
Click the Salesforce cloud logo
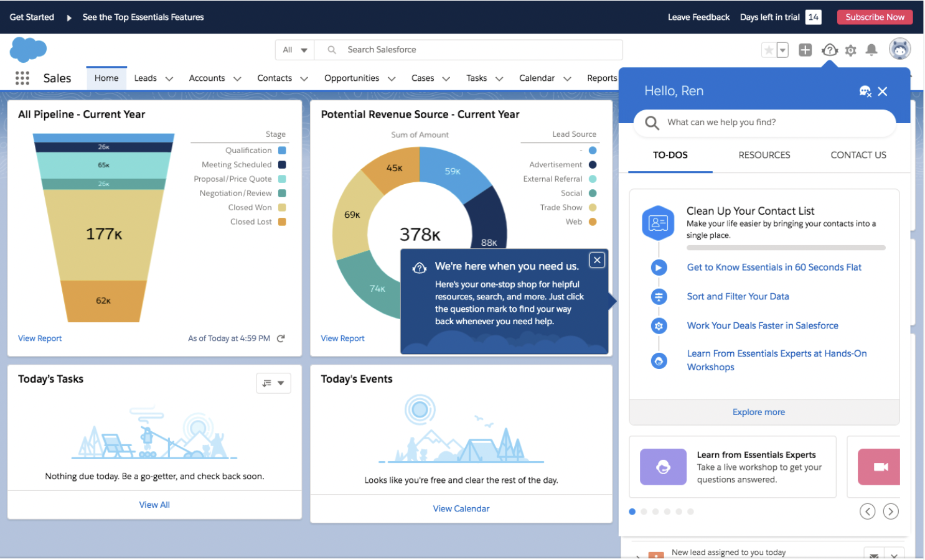pyautogui.click(x=28, y=50)
